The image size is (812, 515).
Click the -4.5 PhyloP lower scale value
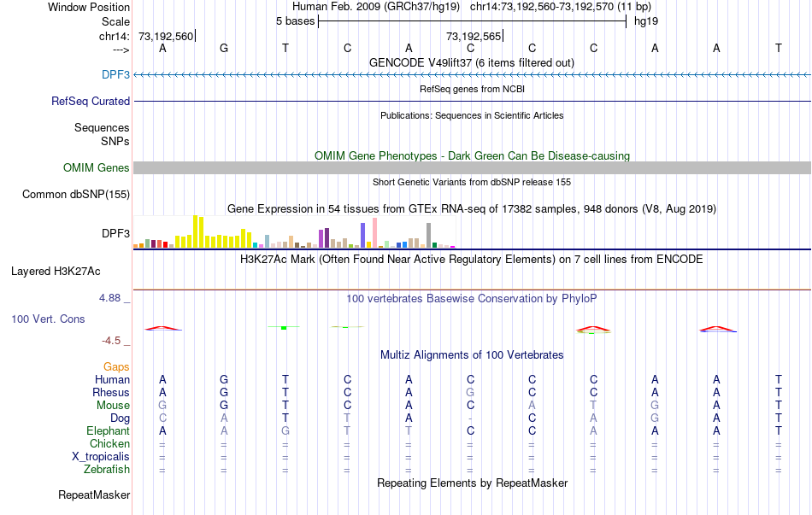pyautogui.click(x=111, y=341)
